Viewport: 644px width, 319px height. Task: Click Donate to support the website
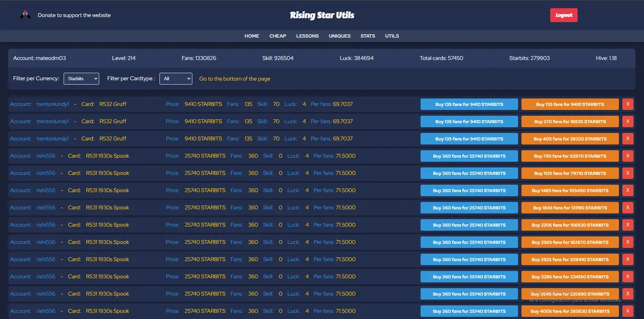(74, 15)
